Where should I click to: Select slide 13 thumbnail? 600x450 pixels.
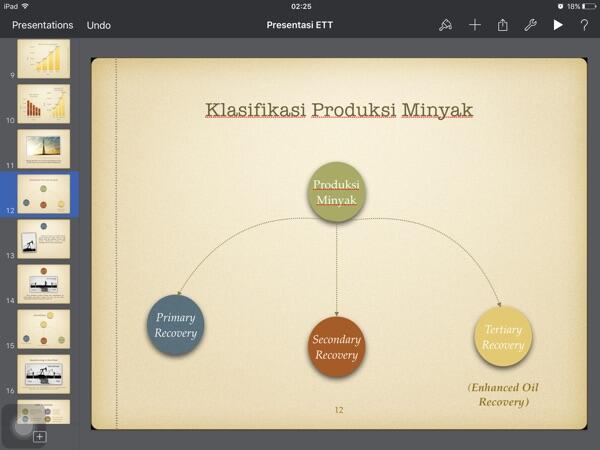pos(44,239)
